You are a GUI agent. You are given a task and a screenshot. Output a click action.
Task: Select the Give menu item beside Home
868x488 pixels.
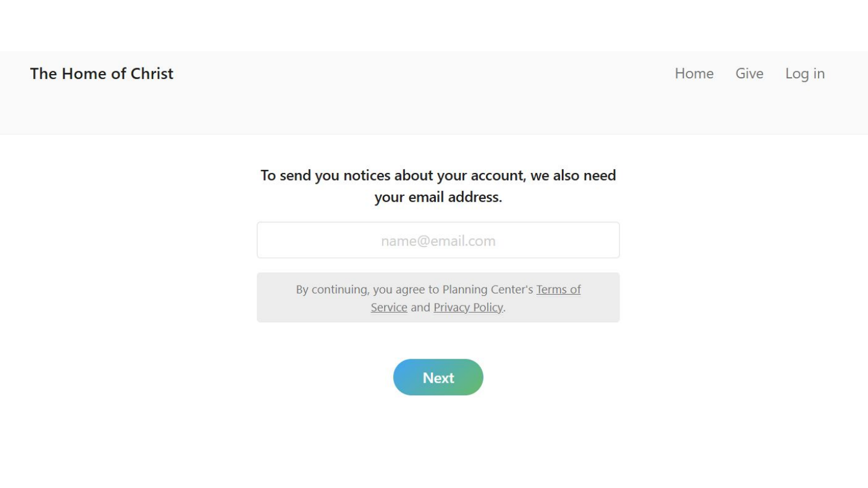click(749, 74)
